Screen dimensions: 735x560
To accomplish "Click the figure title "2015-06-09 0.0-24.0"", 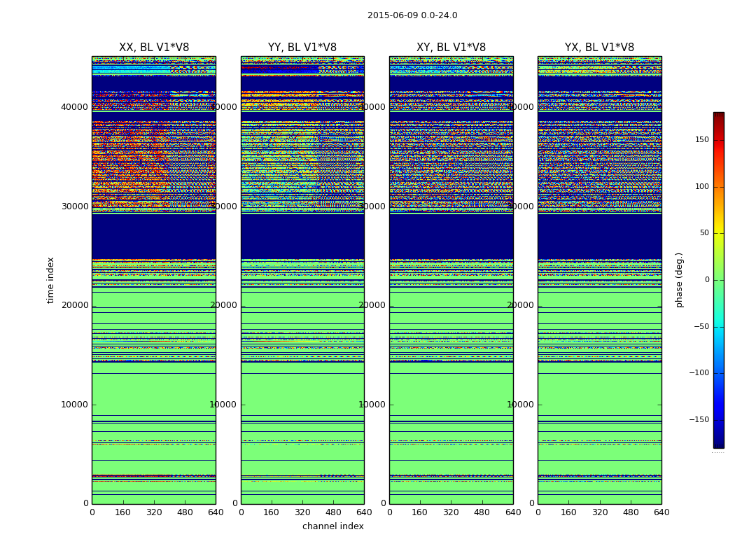I will pyautogui.click(x=412, y=15).
